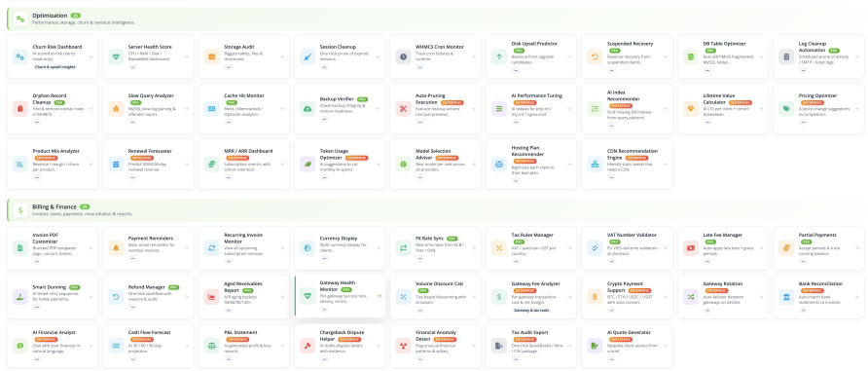Click the Storage Audit drive icon
This screenshot has width=868, height=371.
click(x=212, y=56)
